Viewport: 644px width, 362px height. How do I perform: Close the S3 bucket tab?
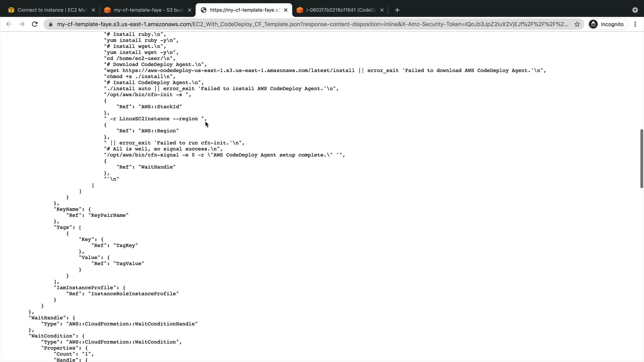coord(190,10)
